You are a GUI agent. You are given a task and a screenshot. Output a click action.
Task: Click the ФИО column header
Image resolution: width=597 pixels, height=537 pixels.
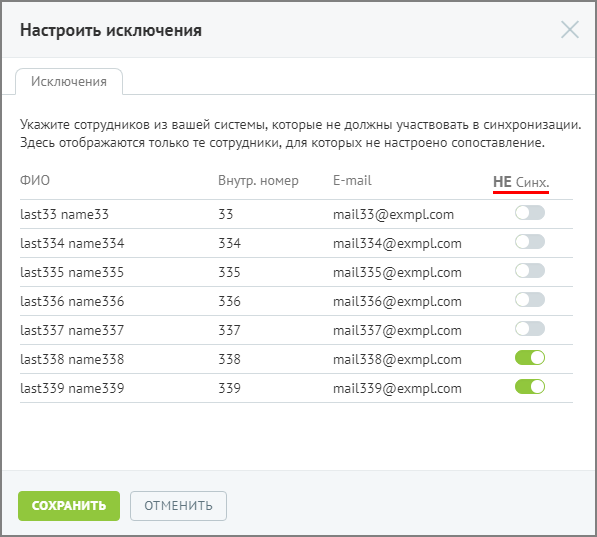coord(35,180)
